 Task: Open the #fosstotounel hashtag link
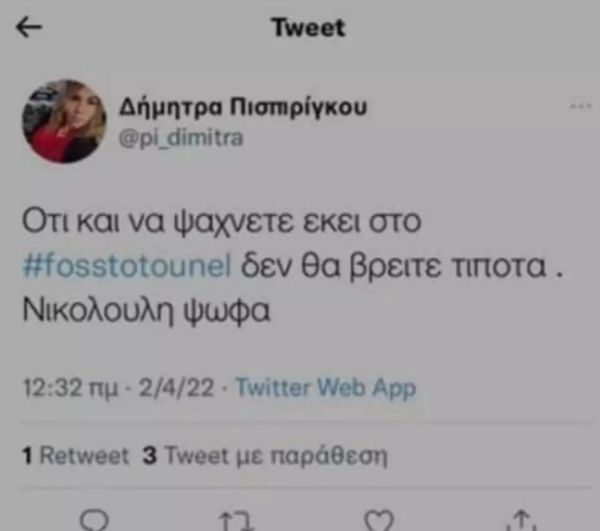click(127, 266)
